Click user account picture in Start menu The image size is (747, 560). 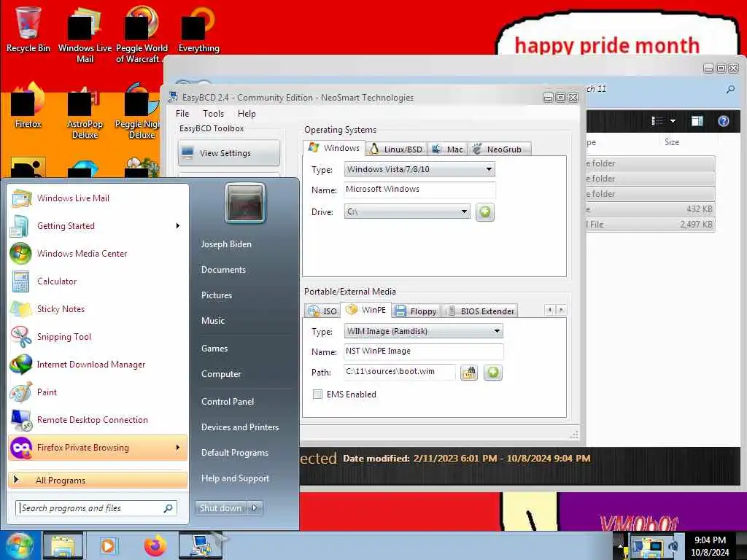tap(245, 203)
